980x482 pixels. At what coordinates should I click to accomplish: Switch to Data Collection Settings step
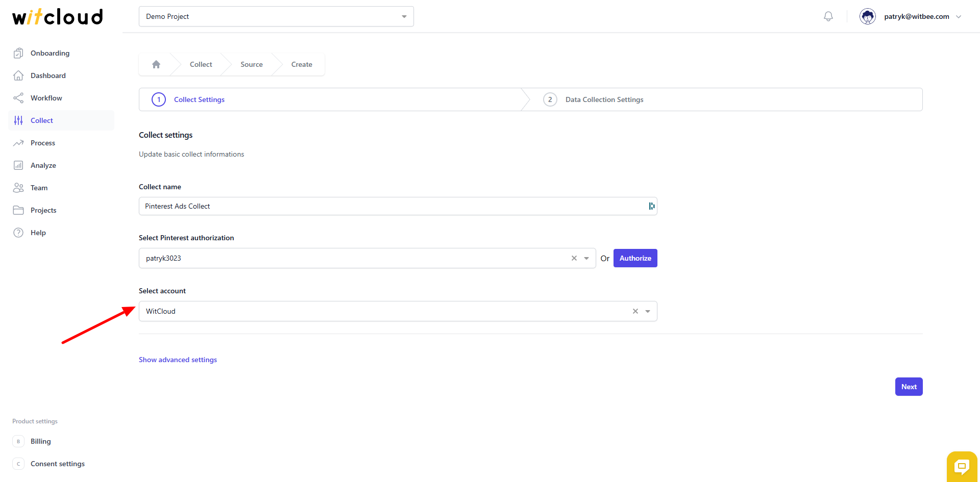coord(604,99)
